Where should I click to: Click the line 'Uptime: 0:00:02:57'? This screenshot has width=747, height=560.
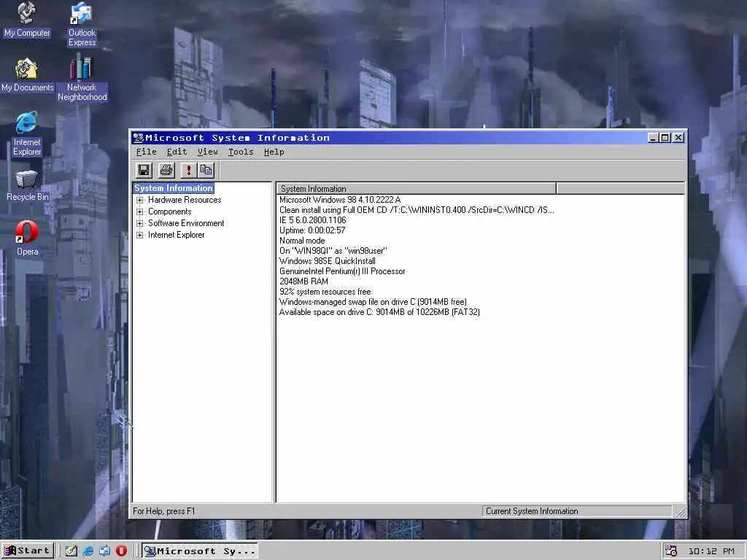tap(312, 230)
